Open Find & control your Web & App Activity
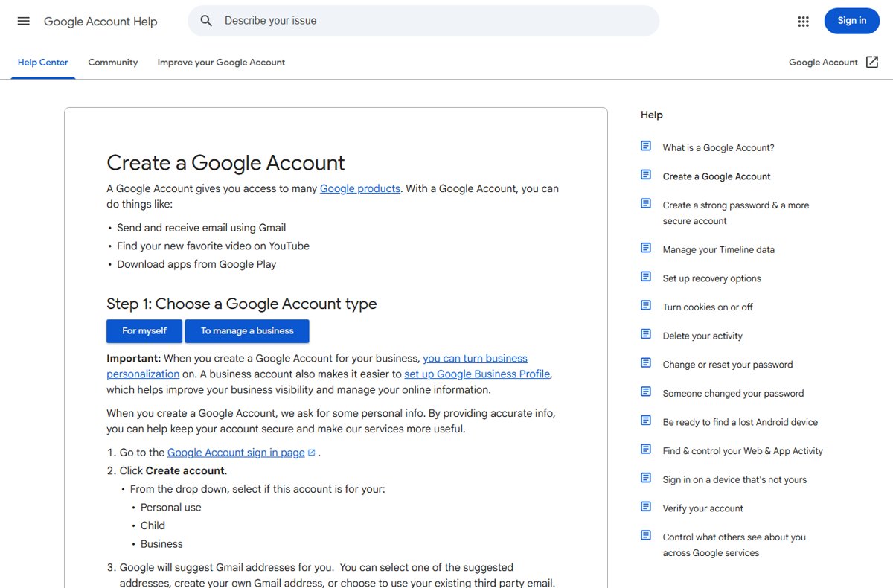 pyautogui.click(x=743, y=451)
